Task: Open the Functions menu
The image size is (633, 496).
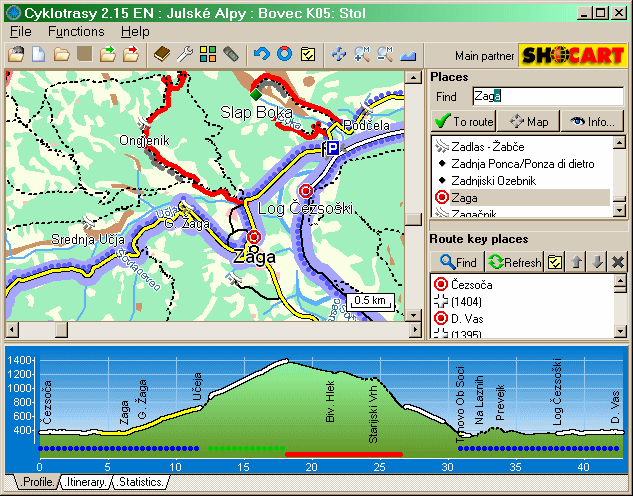Action: point(76,31)
